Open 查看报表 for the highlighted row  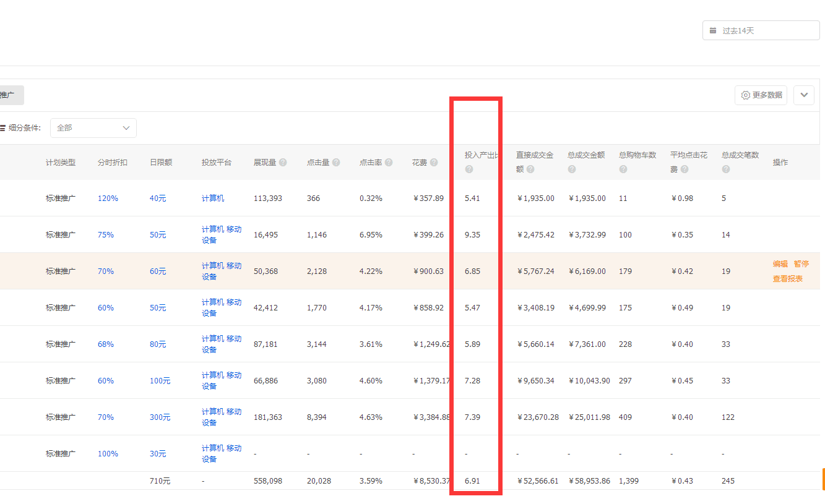788,279
